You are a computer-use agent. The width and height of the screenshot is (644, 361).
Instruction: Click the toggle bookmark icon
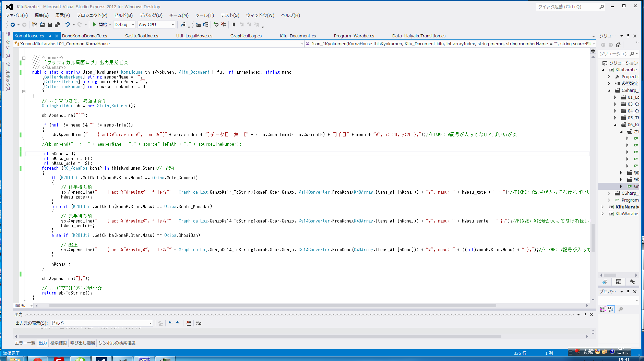point(234,25)
